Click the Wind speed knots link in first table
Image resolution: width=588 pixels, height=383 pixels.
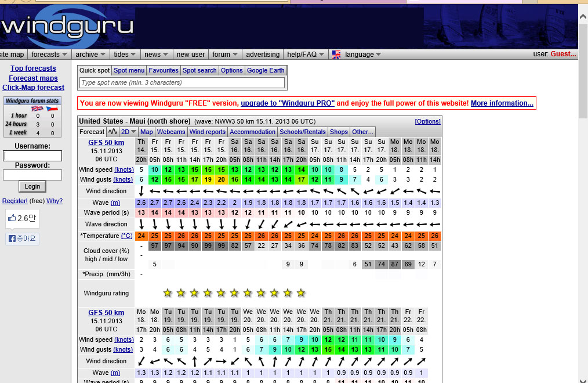[x=124, y=169]
